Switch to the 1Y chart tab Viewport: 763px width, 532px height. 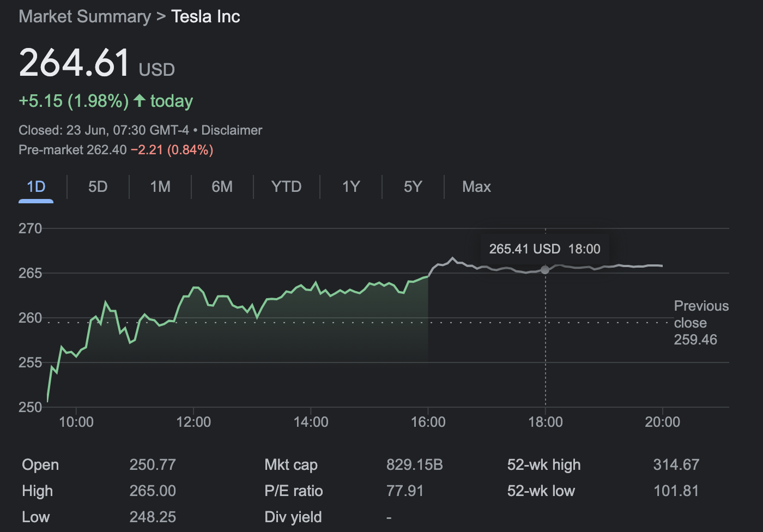click(351, 187)
